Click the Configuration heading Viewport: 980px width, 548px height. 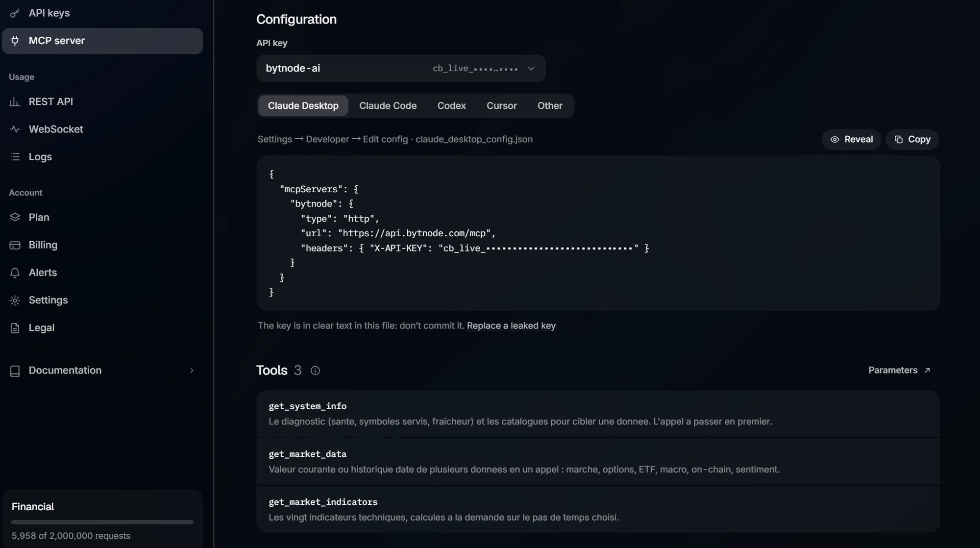click(296, 20)
